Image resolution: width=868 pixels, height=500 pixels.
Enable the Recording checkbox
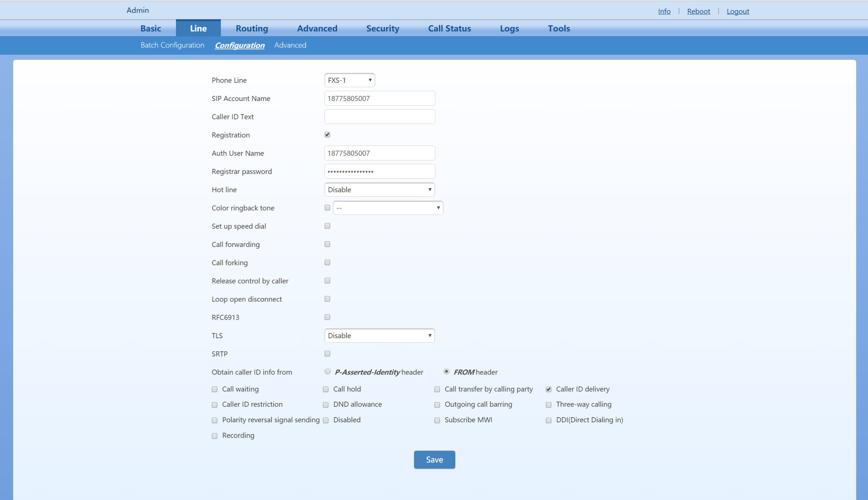[215, 436]
